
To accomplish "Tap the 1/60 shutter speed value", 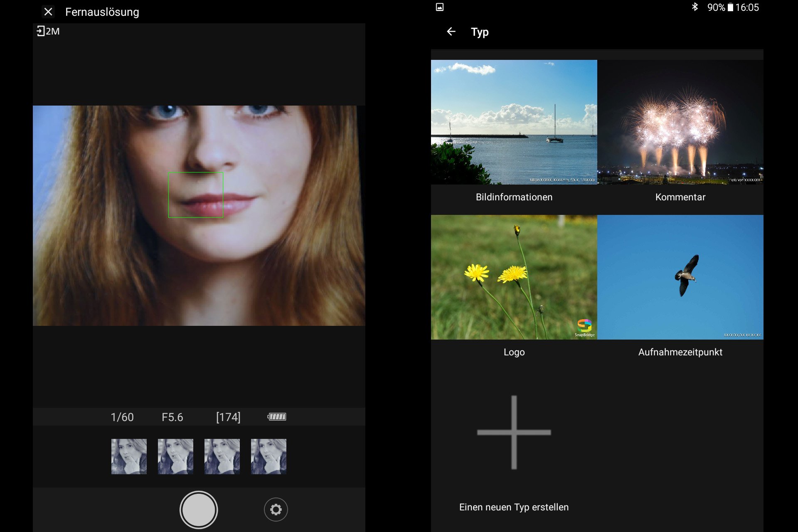I will click(122, 417).
